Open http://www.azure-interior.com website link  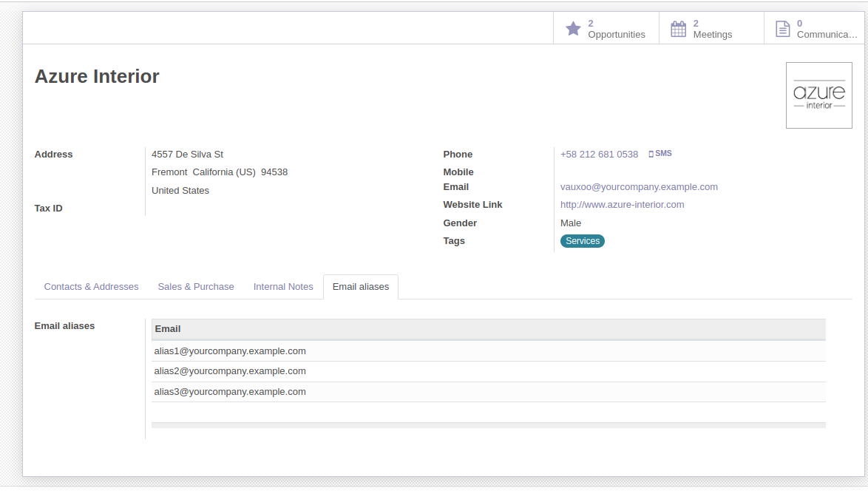coord(623,205)
